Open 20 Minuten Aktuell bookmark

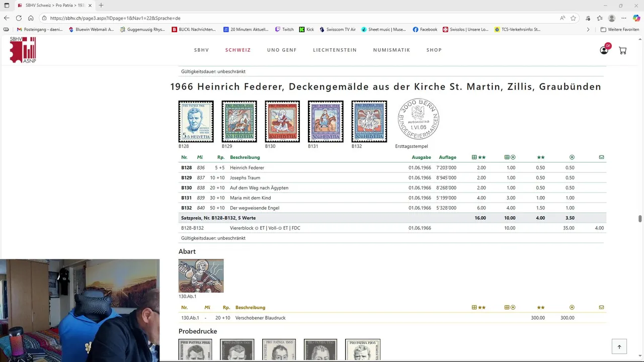(246, 30)
